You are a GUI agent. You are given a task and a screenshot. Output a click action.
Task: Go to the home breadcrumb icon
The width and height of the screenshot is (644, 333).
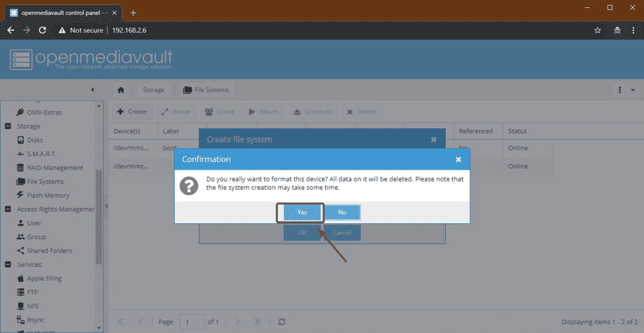click(121, 90)
